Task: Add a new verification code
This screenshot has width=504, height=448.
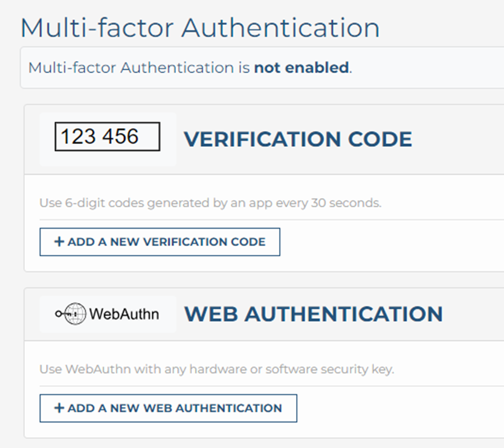Action: (x=160, y=242)
